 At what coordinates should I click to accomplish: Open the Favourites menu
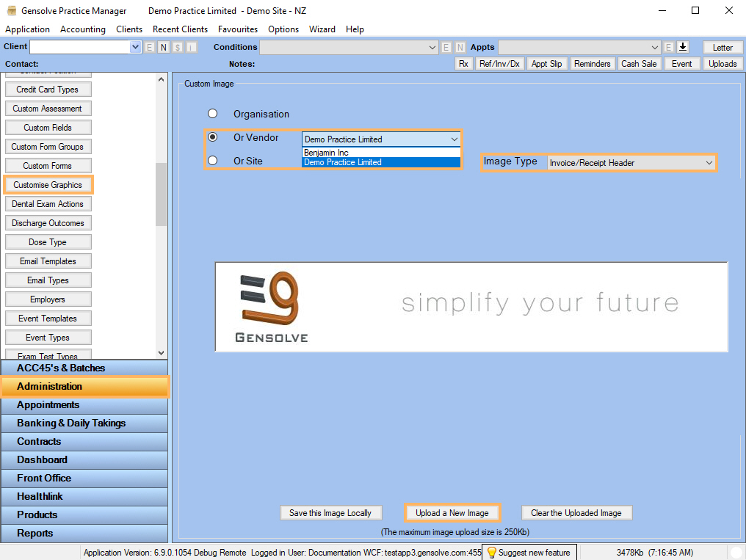point(238,29)
